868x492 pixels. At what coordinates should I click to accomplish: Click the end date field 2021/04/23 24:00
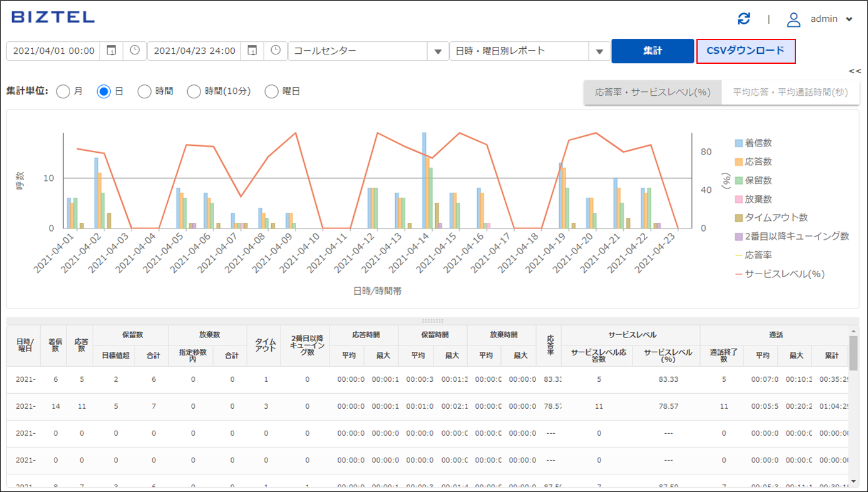coord(195,51)
